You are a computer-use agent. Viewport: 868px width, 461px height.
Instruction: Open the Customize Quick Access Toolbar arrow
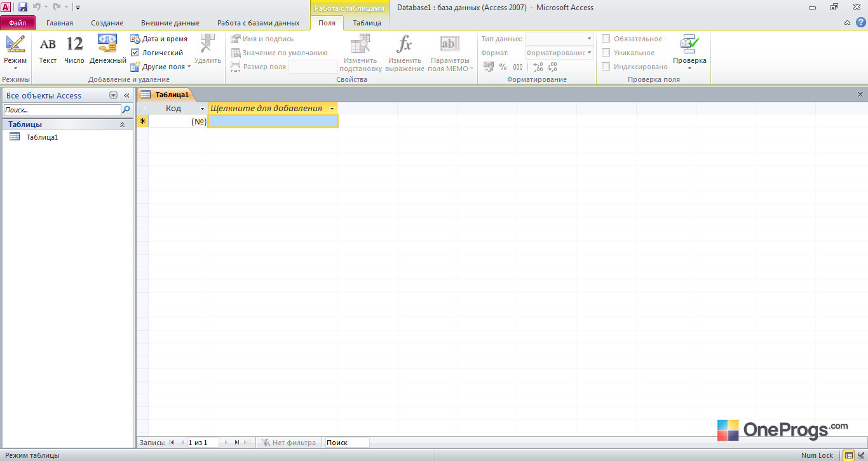tap(78, 8)
